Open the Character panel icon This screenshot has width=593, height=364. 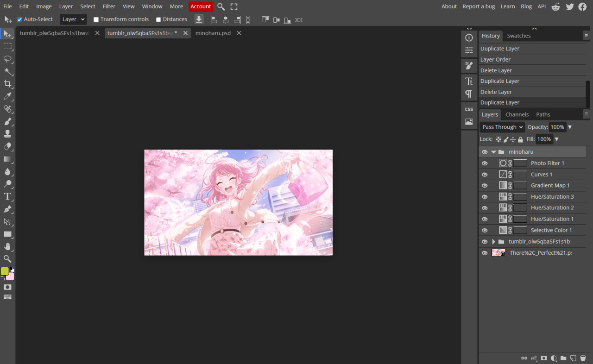click(x=469, y=82)
